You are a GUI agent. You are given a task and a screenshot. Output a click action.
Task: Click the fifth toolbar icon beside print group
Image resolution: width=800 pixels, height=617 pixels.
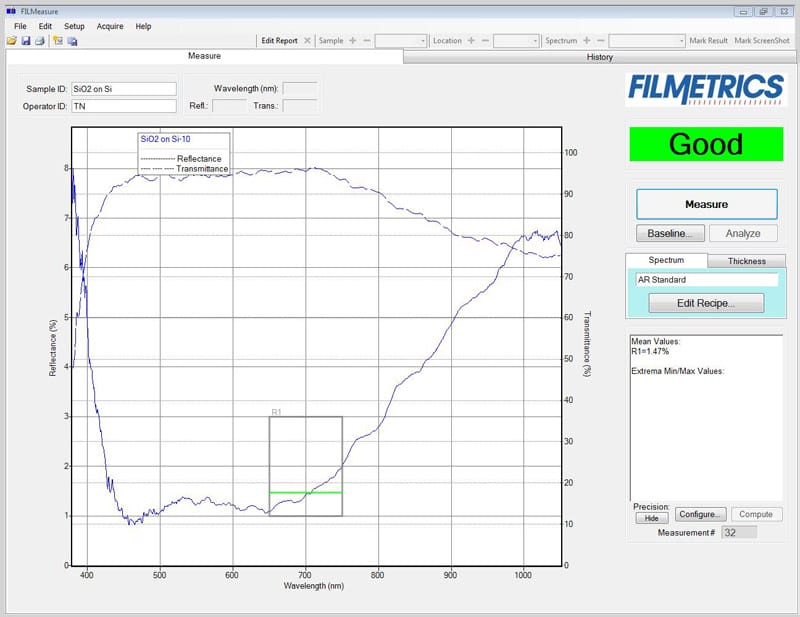tap(72, 41)
